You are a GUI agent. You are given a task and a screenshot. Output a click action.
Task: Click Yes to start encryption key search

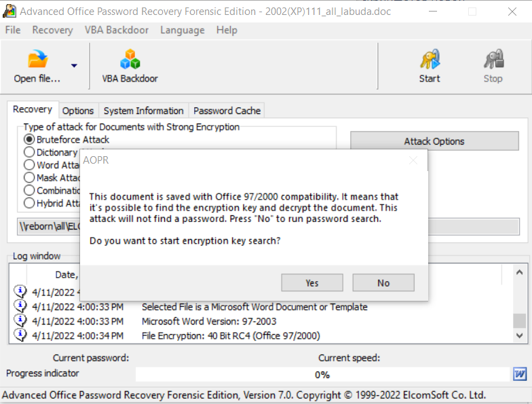tap(312, 282)
